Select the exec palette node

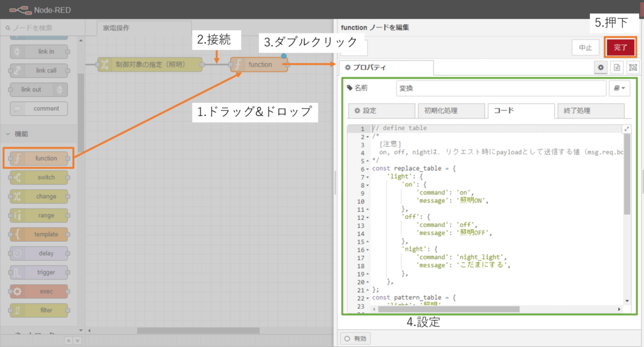tap(39, 292)
